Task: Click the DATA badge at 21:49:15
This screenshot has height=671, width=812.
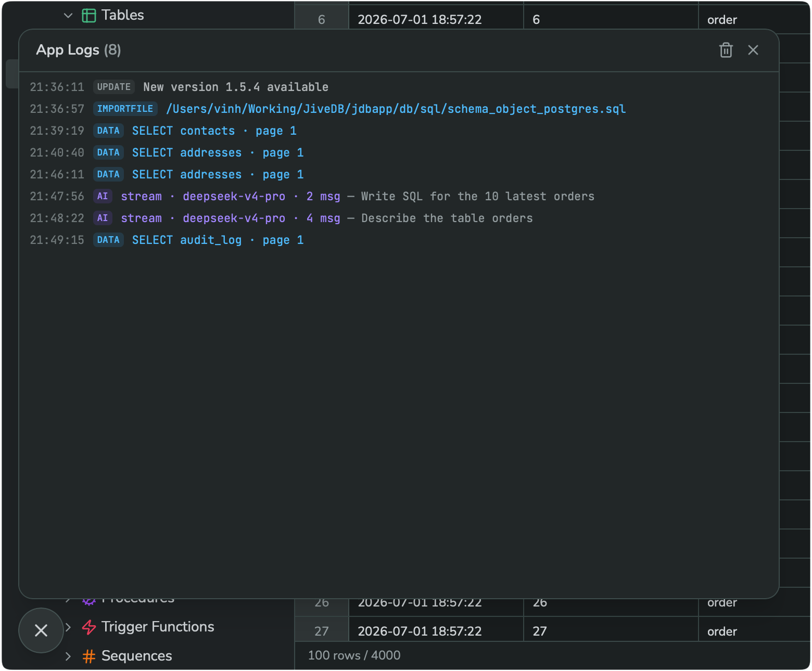Action: pos(108,240)
